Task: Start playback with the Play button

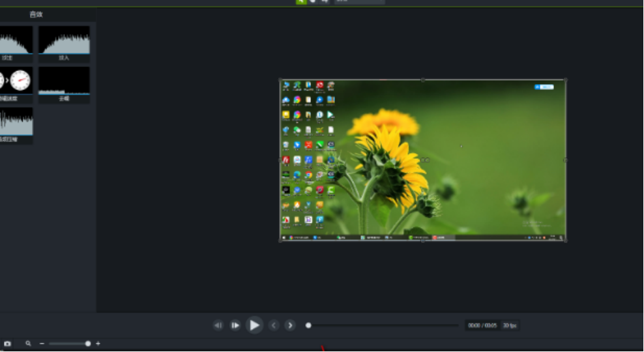Action: click(254, 325)
